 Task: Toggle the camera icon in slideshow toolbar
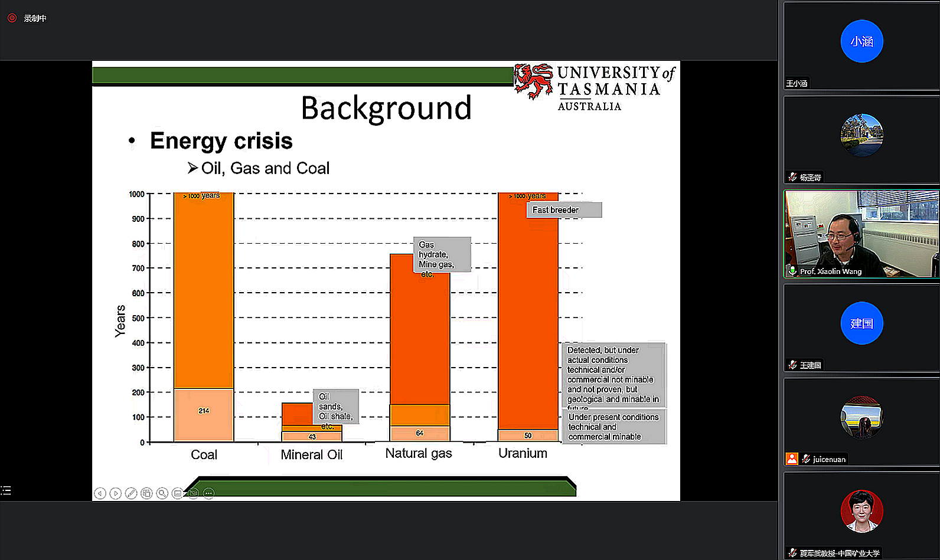coord(193,493)
